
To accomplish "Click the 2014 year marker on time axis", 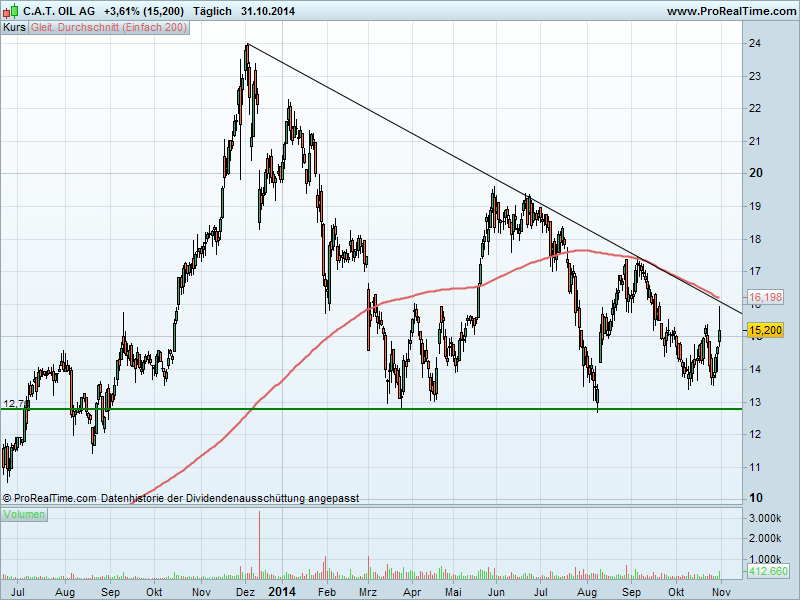I will tap(282, 592).
